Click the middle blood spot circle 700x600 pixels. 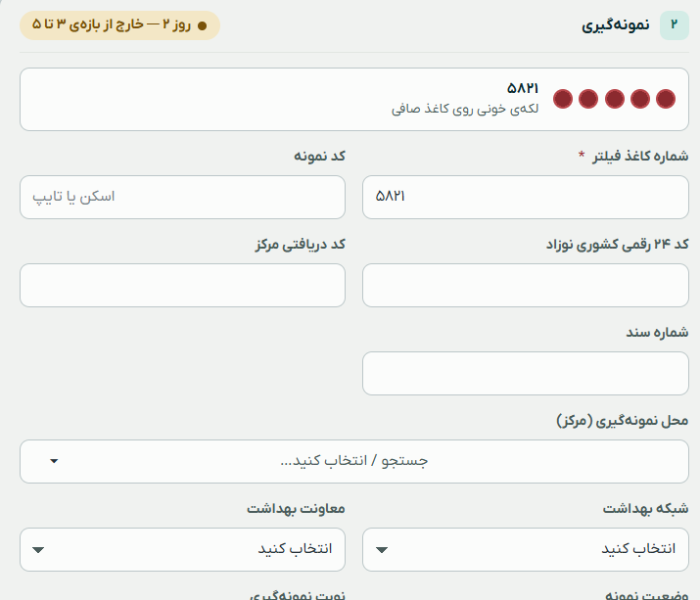point(614,99)
